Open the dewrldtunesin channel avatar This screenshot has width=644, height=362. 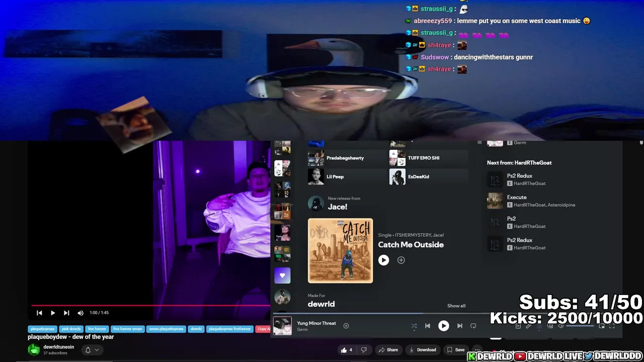34,349
